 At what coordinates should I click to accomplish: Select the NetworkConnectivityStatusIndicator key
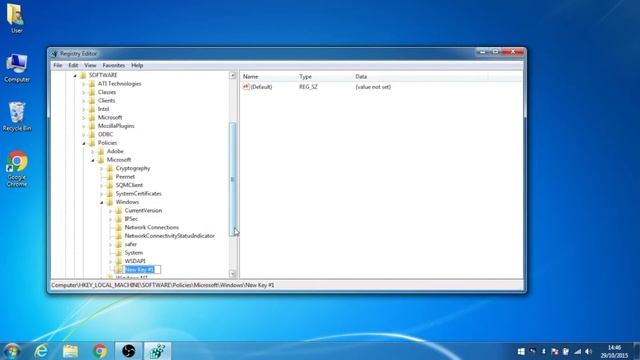pyautogui.click(x=169, y=236)
